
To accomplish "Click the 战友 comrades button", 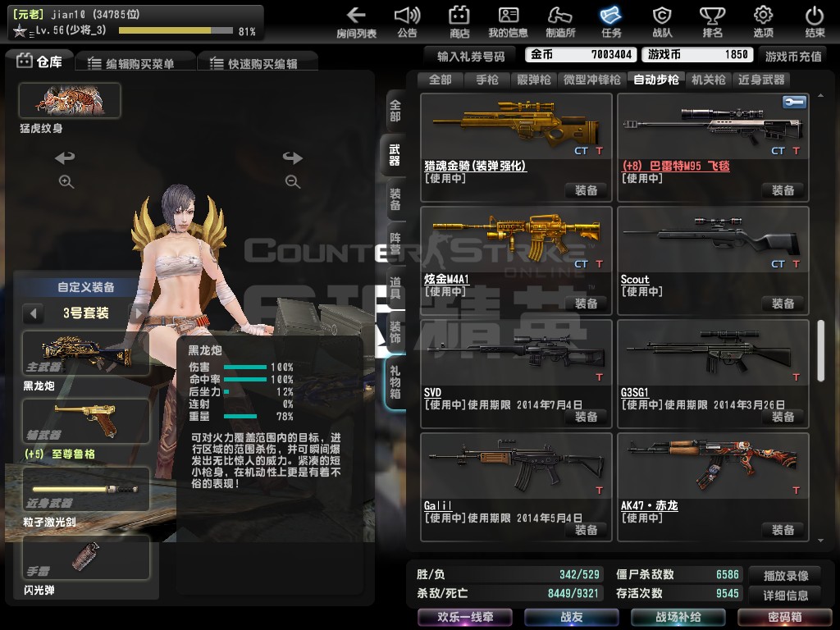I will pos(572,617).
